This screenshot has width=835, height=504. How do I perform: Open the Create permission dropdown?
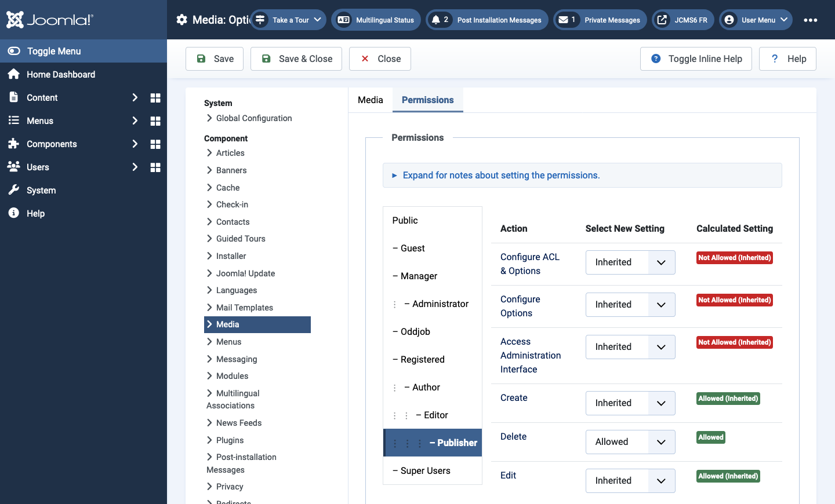pyautogui.click(x=630, y=403)
